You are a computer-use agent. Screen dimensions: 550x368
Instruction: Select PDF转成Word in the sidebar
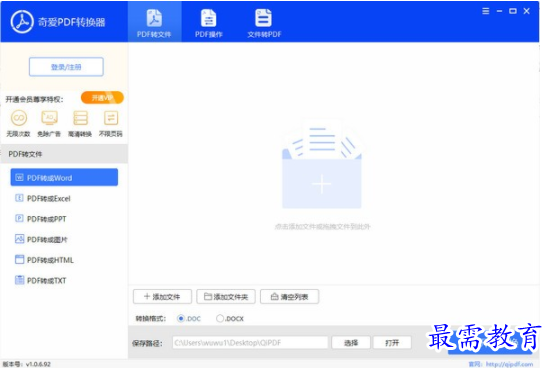(64, 178)
